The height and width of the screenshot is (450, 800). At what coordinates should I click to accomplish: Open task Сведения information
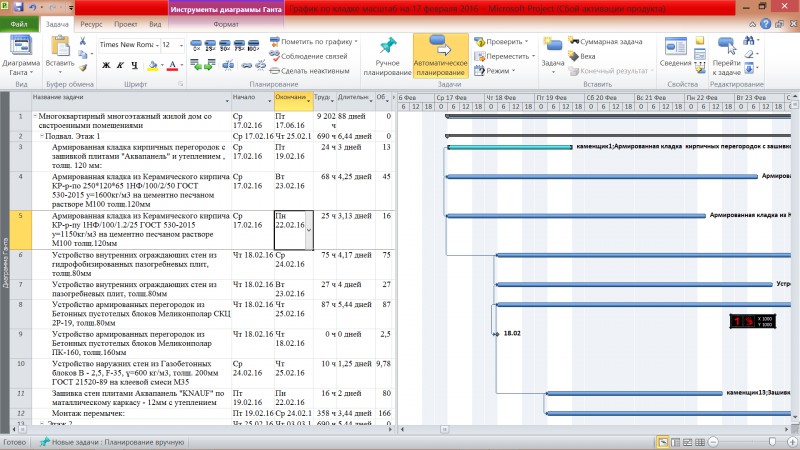(675, 52)
